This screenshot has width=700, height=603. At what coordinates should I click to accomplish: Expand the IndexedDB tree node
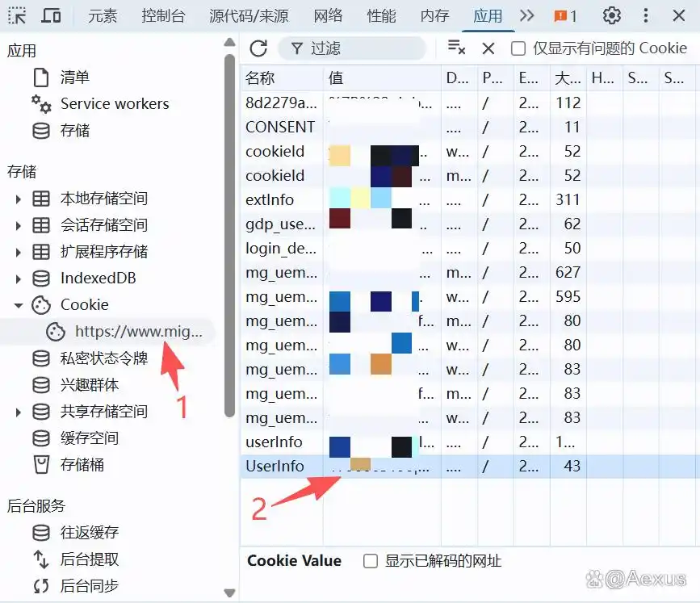pyautogui.click(x=18, y=278)
